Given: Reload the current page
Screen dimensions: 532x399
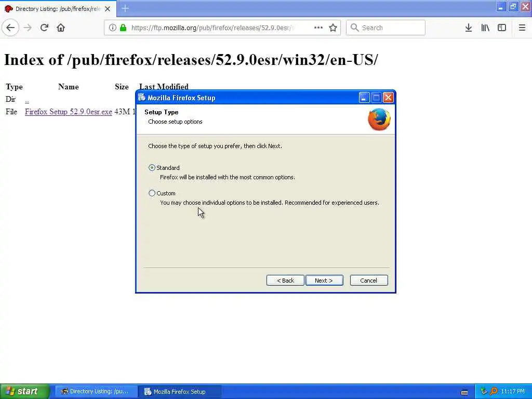Looking at the screenshot, I should [44, 28].
